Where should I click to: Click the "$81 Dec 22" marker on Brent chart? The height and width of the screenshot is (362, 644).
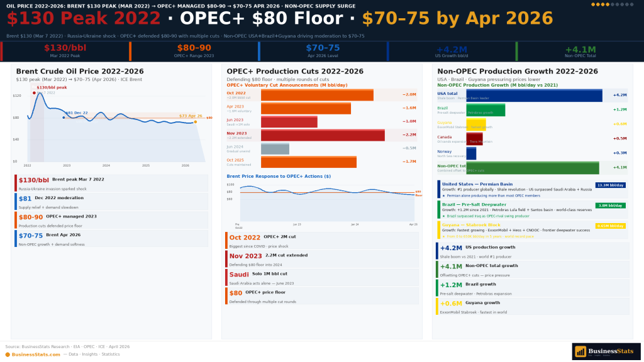(x=64, y=118)
